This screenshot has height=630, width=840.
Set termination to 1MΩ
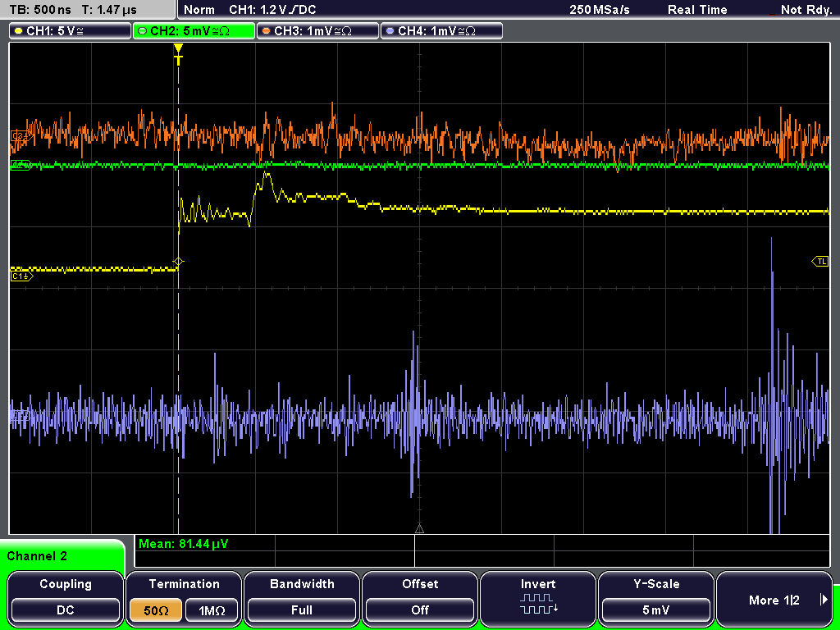click(x=212, y=610)
